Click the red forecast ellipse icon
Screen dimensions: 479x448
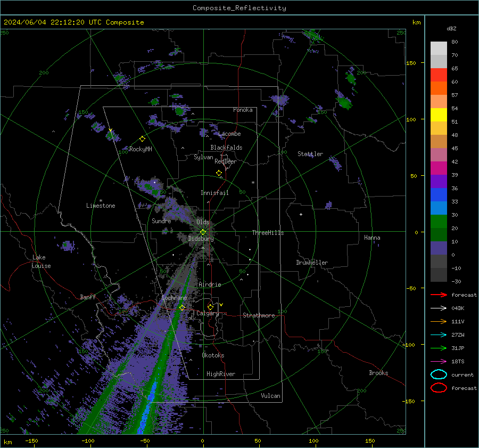pyautogui.click(x=439, y=388)
